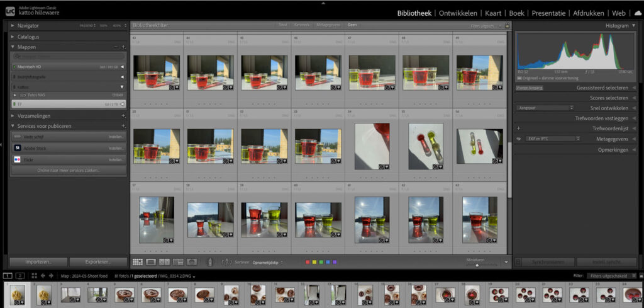The height and width of the screenshot is (308, 644).
Task: Toggle metadata eye icon beside EXIF en IPTC
Action: [519, 139]
